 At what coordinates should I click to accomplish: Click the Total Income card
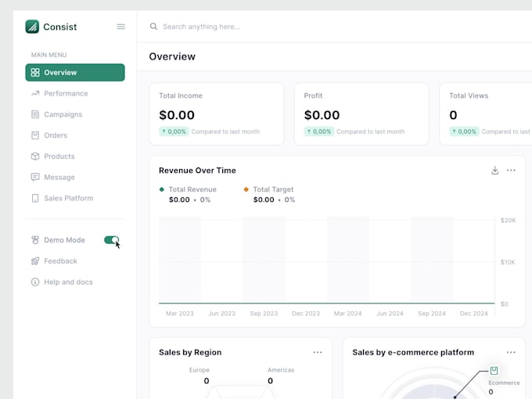click(x=217, y=114)
